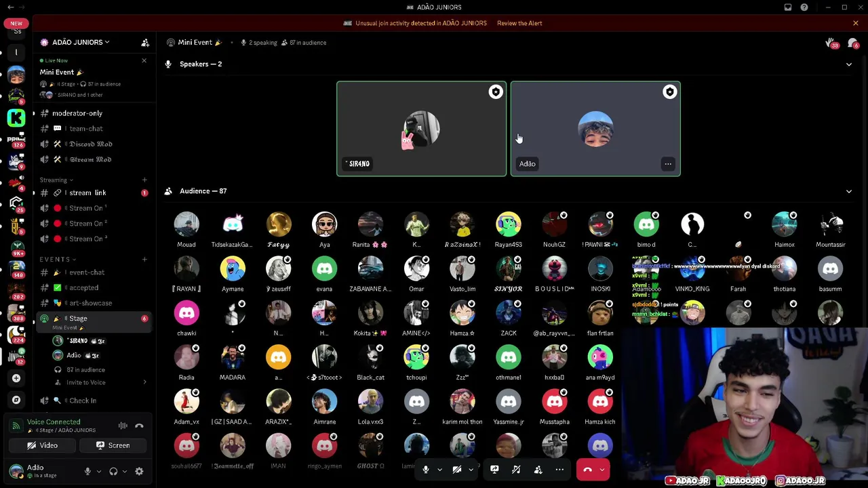Open the inbox icon in title bar

point(788,7)
